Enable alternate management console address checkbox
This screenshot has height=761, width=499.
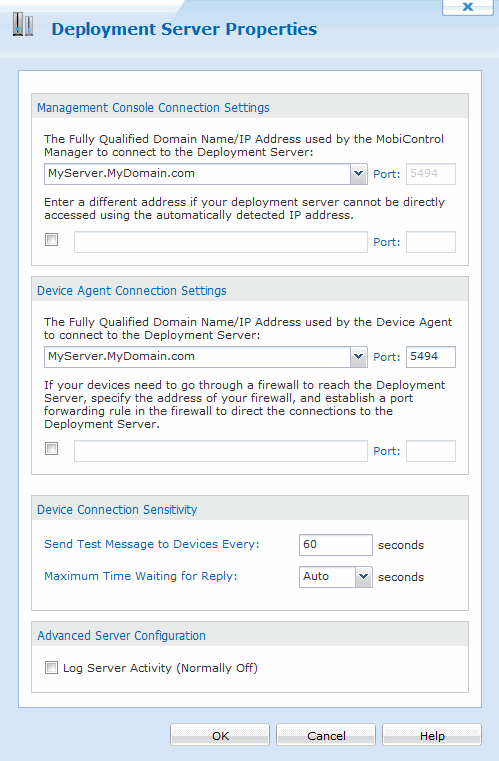click(x=51, y=240)
